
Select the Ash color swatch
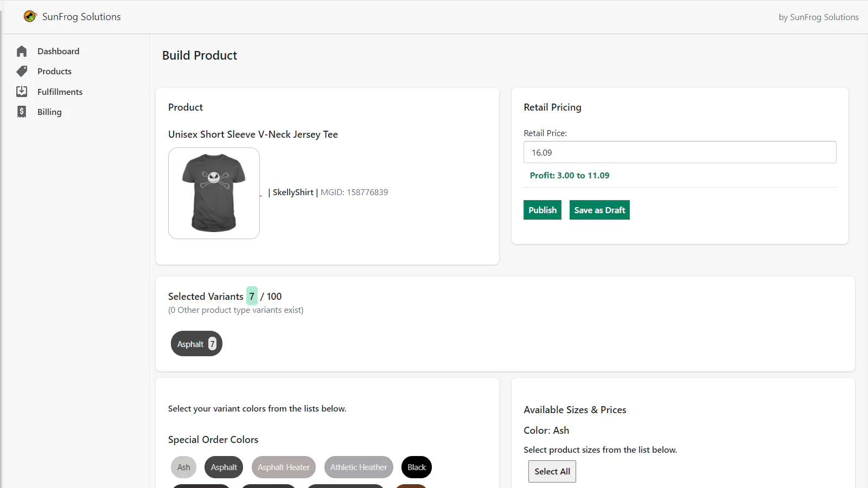[183, 467]
